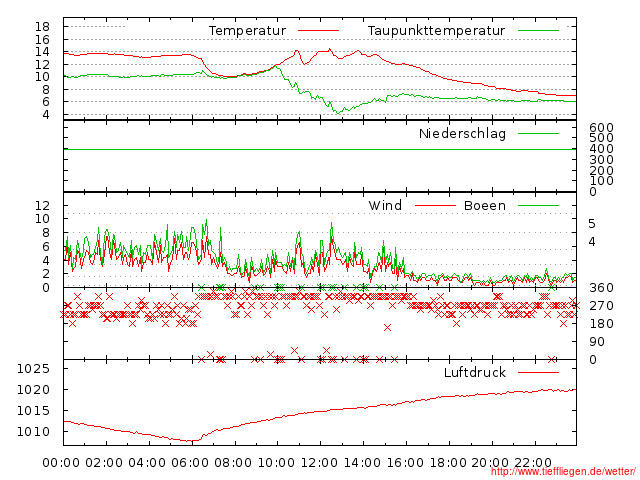This screenshot has height=480, width=640.
Task: Click the Boeen legend label
Action: 484,205
